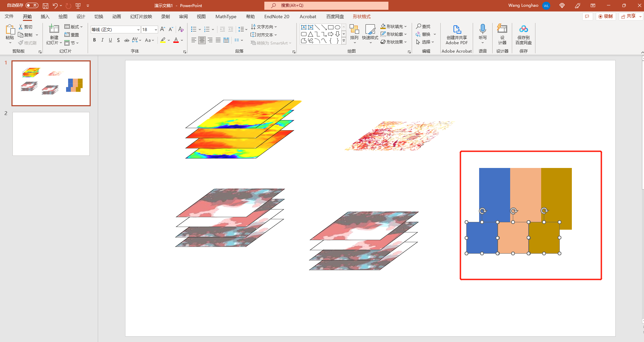Viewport: 644px width, 342px height.
Task: Choose the oval shape in the gallery
Action: 338,27
